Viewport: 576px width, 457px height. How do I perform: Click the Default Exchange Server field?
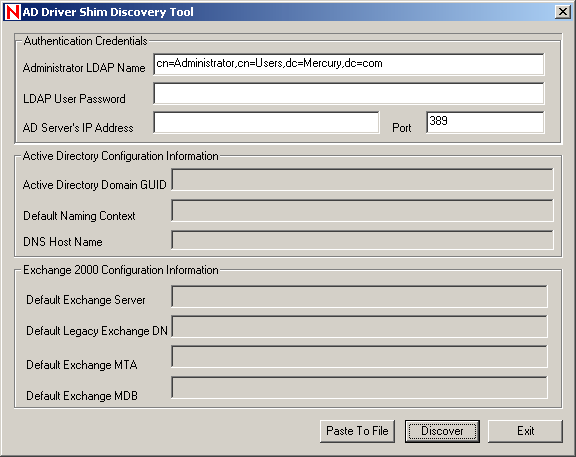coord(359,296)
